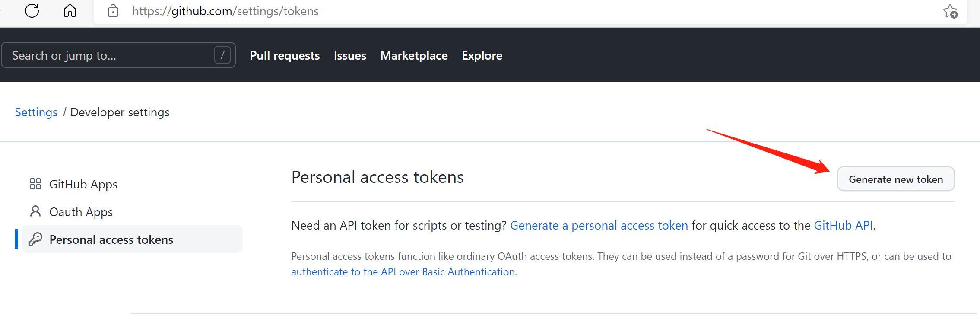Select Personal access tokens sidebar item
The image size is (980, 316).
(132, 239)
